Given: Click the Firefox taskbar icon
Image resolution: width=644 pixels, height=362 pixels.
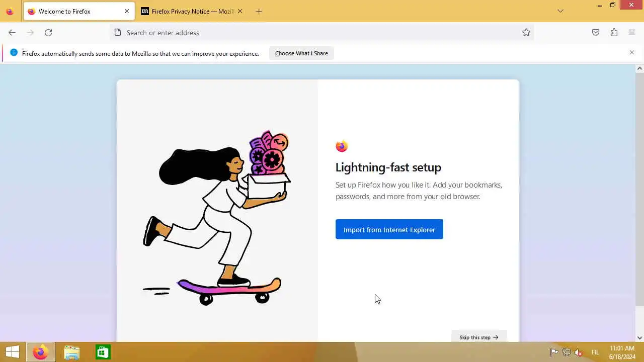Looking at the screenshot, I should tap(41, 352).
